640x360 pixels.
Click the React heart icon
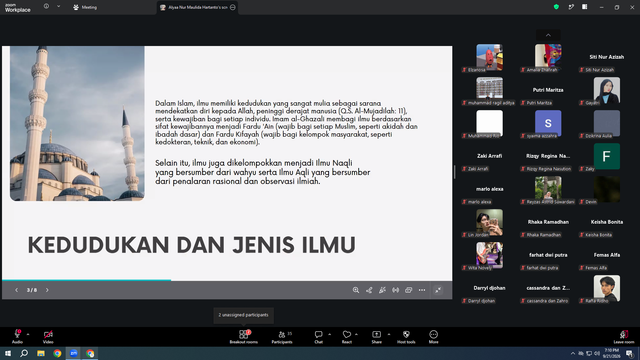click(347, 334)
